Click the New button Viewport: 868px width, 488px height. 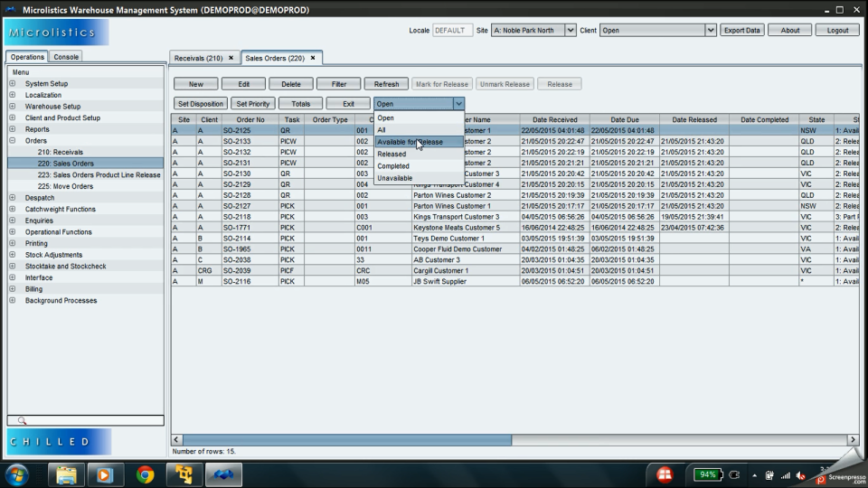pyautogui.click(x=196, y=84)
